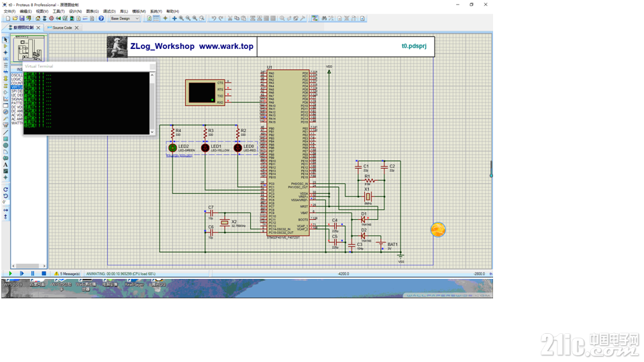Open the 工具(T) menu
The width and height of the screenshot is (644, 362).
[x=58, y=11]
